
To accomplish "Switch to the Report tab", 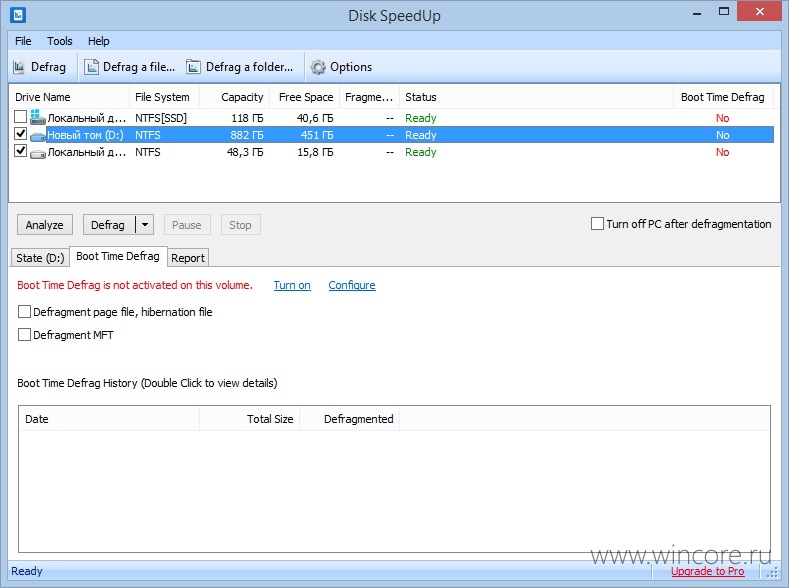I will tap(188, 258).
